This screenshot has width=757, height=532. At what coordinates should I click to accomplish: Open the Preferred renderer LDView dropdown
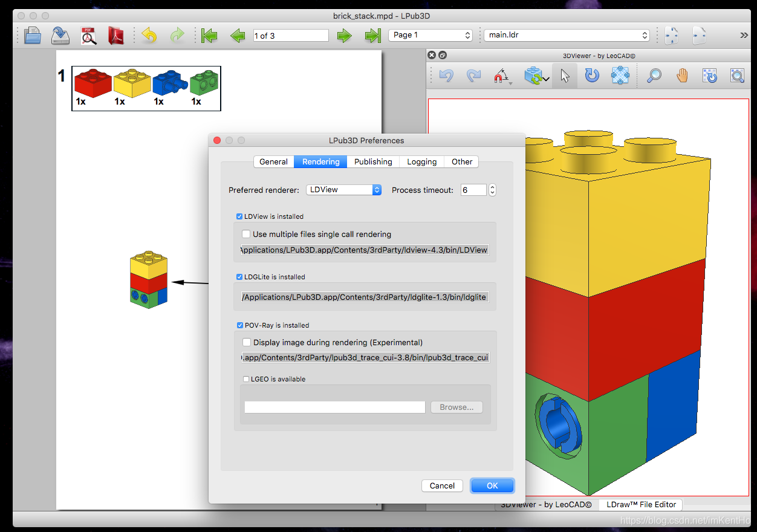343,190
